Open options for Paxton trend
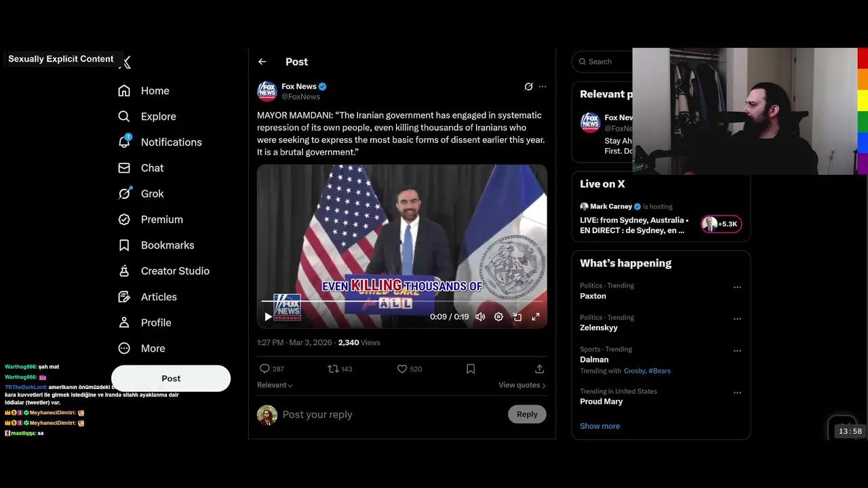The width and height of the screenshot is (868, 488). (737, 287)
